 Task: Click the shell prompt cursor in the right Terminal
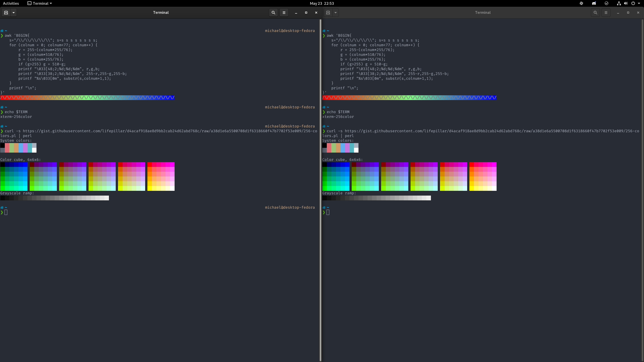(328, 212)
